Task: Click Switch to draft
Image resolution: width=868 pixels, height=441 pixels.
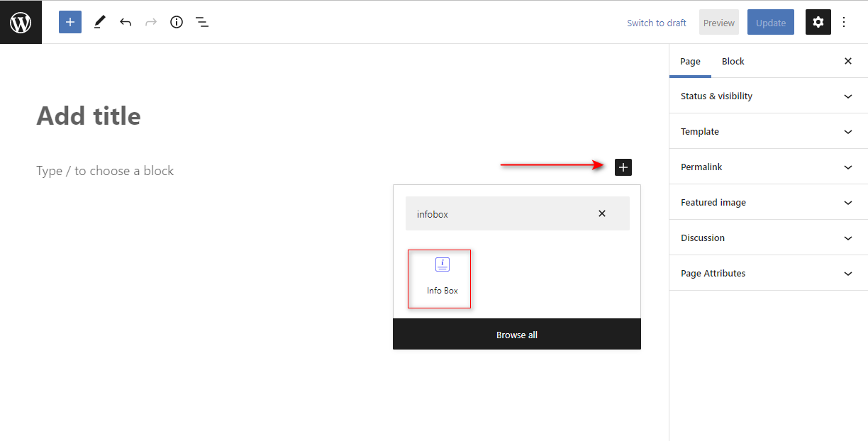Action: (657, 23)
